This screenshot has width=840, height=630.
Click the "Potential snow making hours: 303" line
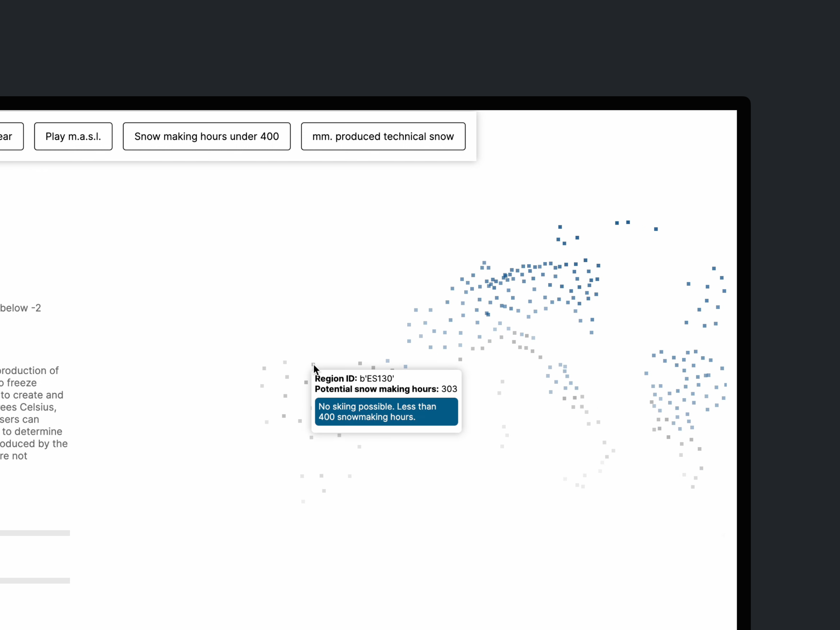(x=385, y=389)
